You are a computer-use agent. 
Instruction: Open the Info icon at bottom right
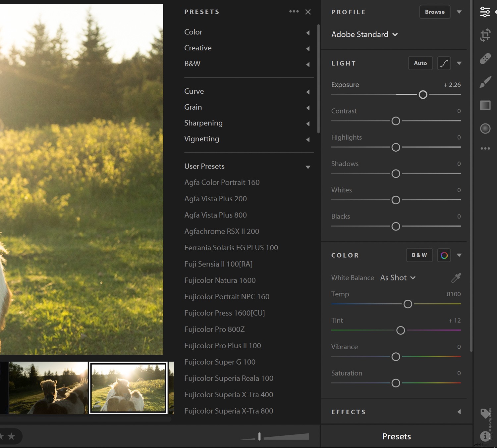click(485, 436)
